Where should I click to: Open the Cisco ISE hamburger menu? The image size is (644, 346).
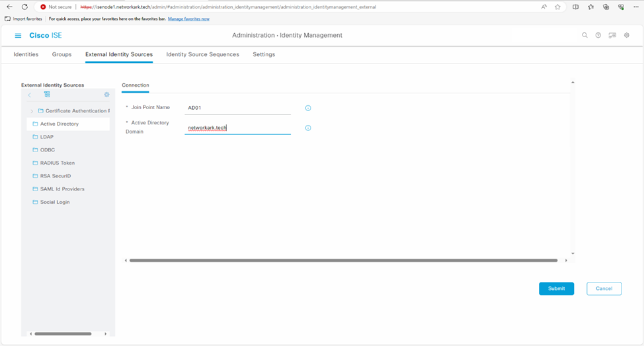[18, 36]
